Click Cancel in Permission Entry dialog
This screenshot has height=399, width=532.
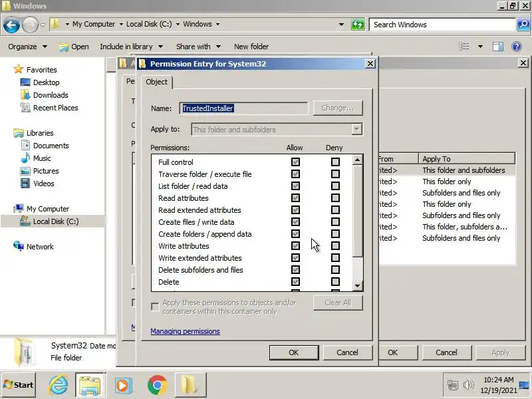347,352
